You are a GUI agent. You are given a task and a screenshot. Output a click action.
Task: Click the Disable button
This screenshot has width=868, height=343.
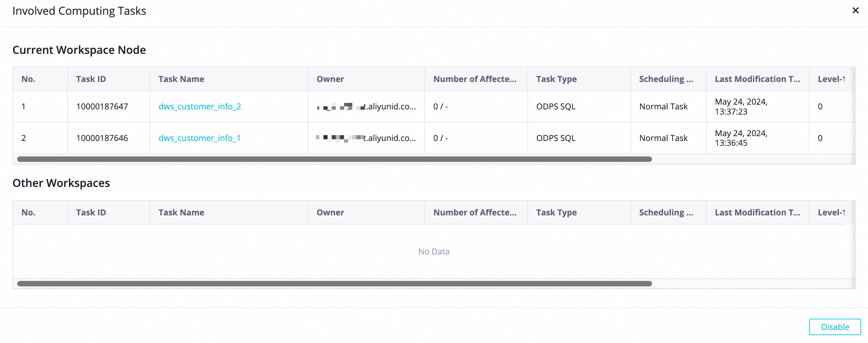[835, 327]
